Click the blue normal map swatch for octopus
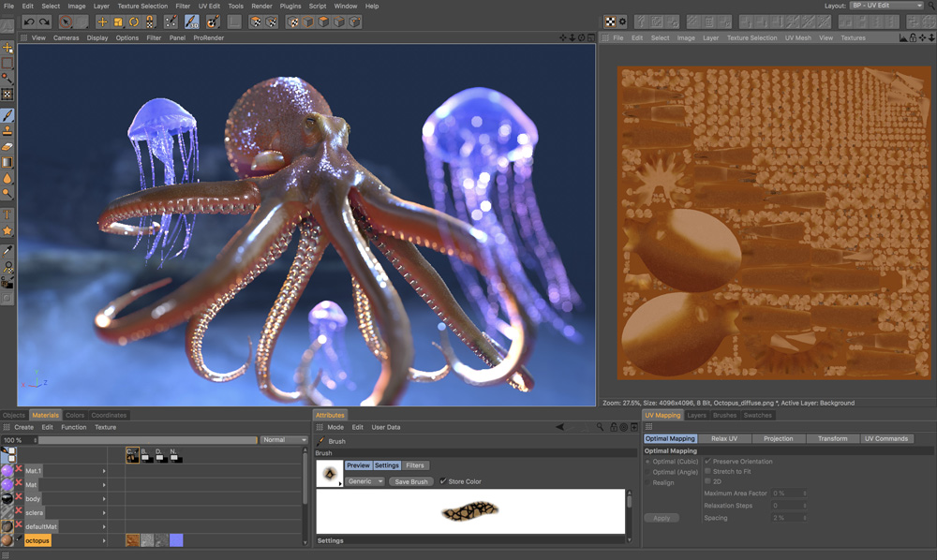 click(x=176, y=540)
